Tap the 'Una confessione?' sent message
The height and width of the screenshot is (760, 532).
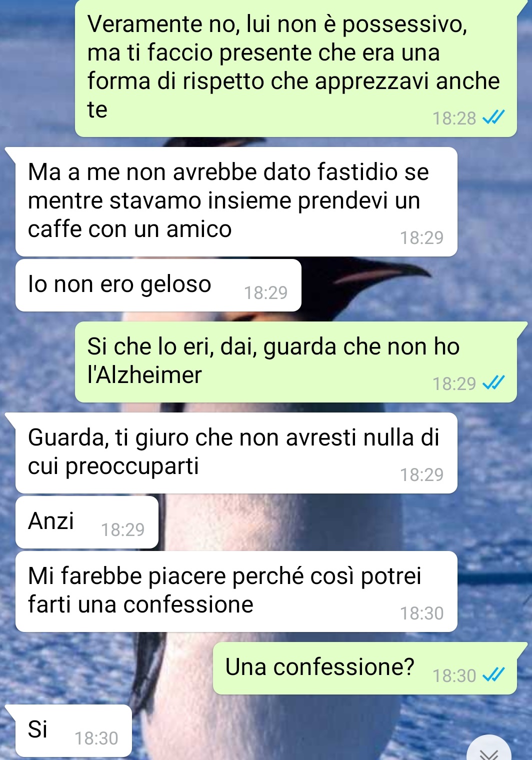click(365, 668)
